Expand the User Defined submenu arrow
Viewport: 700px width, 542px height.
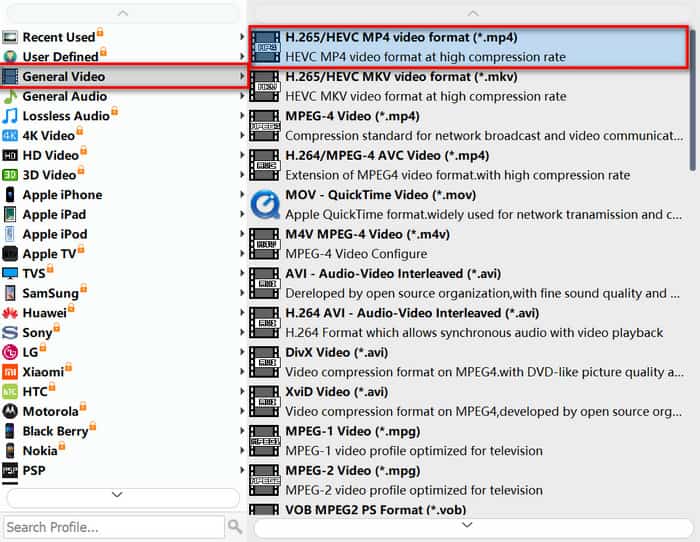[x=242, y=56]
